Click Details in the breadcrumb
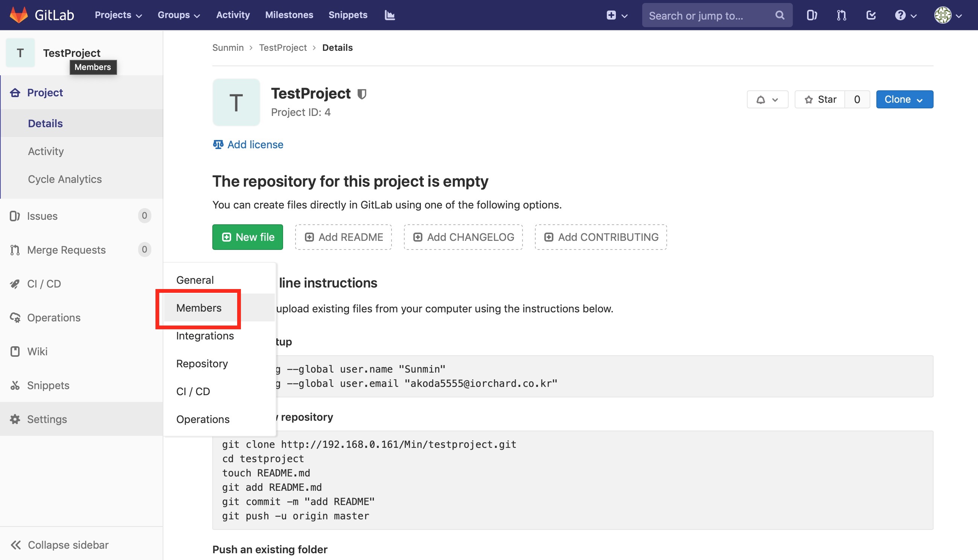 tap(337, 47)
